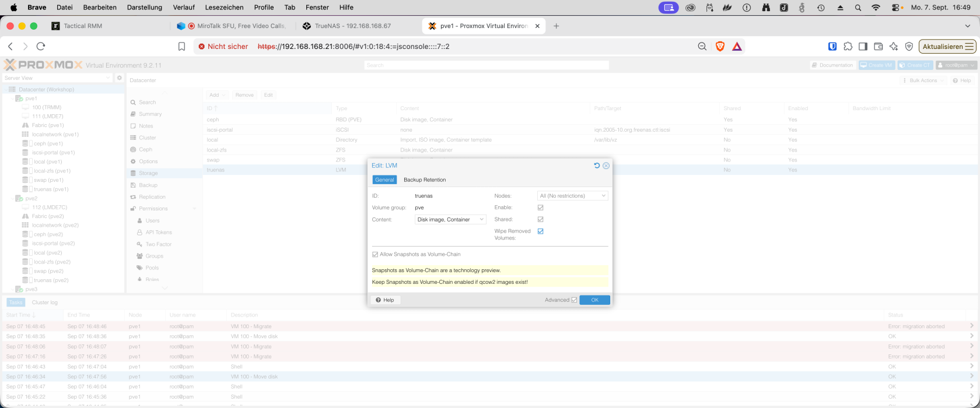Close the pve1 Proxmox tab
Screen dimensions: 980x408
(537, 26)
